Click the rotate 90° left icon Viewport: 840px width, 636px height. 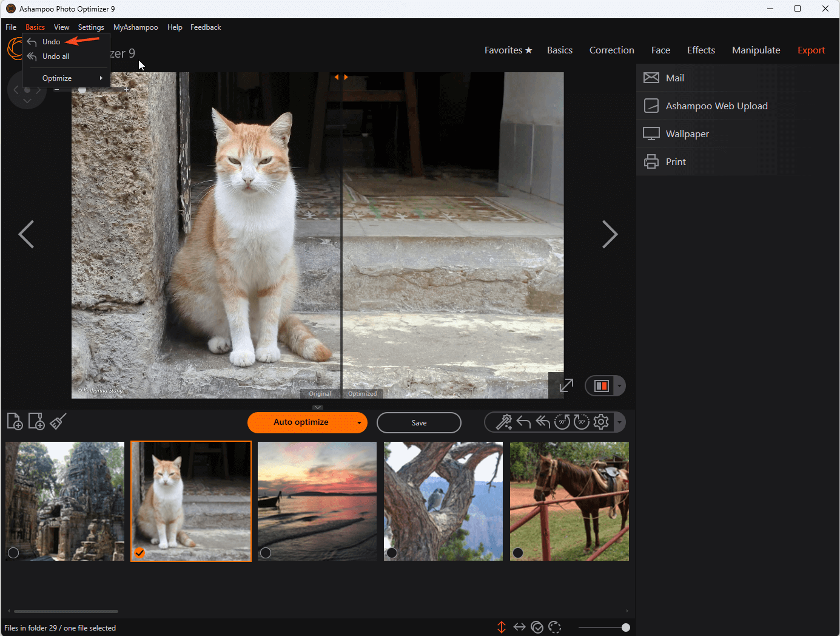[562, 422]
